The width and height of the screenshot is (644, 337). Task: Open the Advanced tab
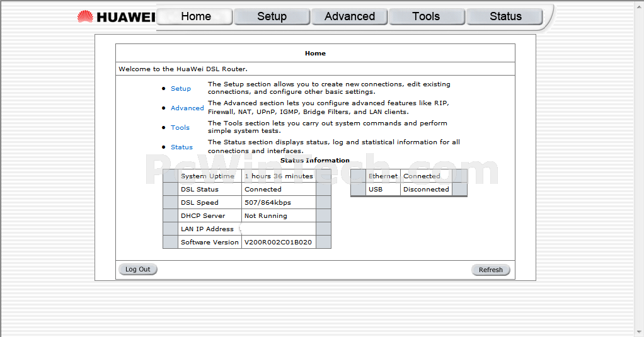coord(350,16)
